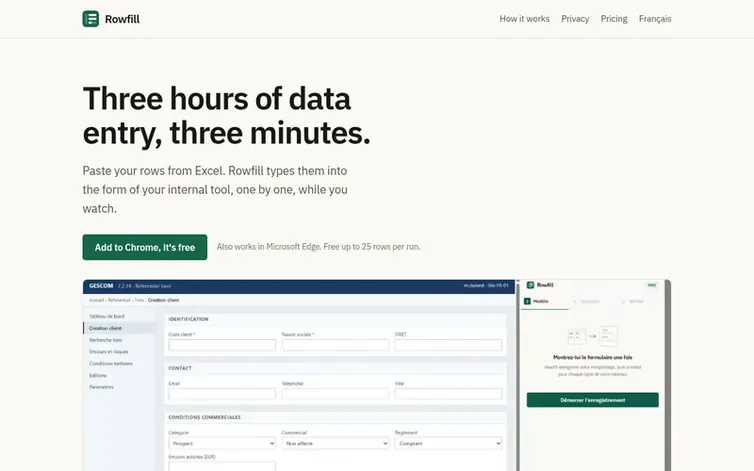
Task: Open the How it works page
Action: click(524, 19)
